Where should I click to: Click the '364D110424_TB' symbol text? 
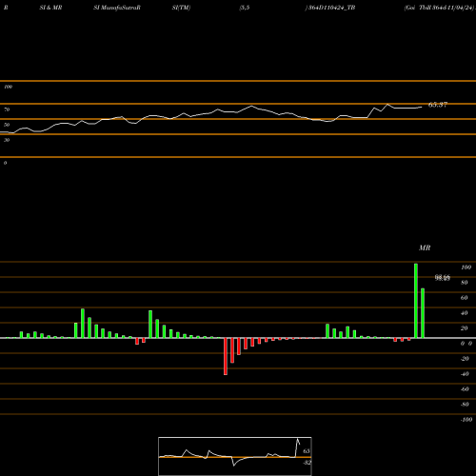pos(331,8)
